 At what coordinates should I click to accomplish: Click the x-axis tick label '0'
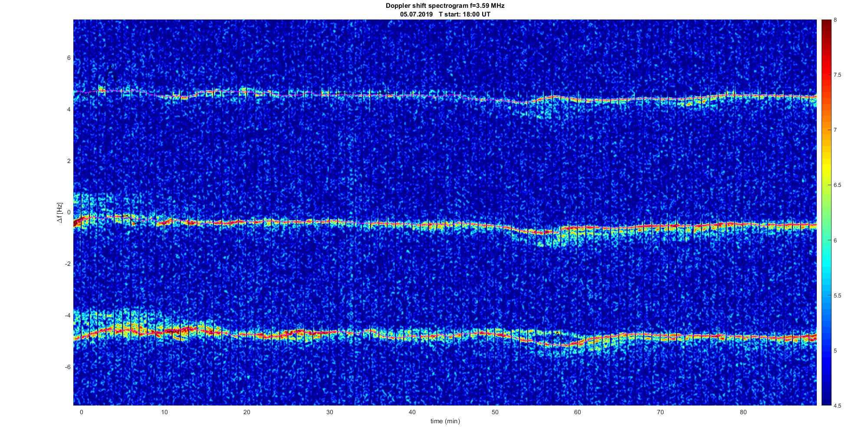tap(81, 412)
